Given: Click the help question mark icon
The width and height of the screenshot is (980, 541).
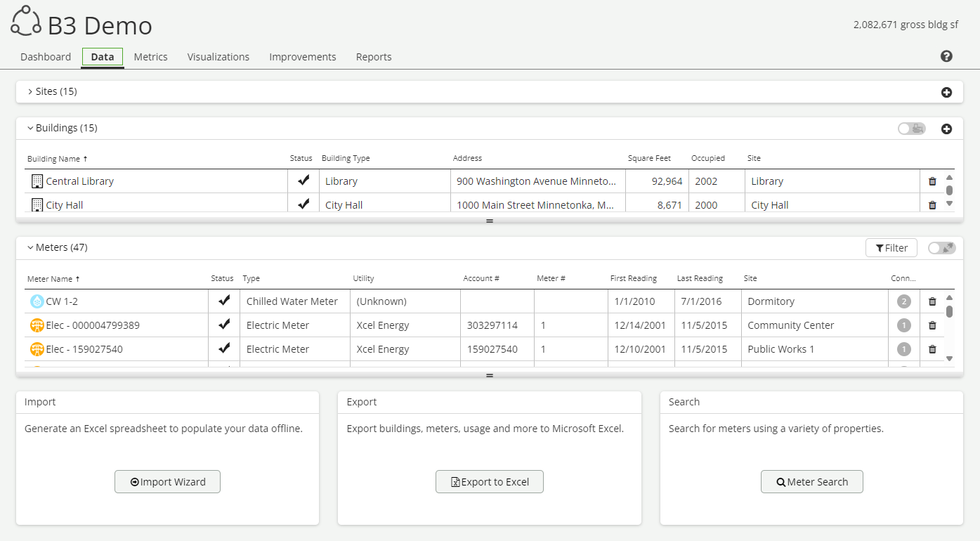Looking at the screenshot, I should (946, 56).
